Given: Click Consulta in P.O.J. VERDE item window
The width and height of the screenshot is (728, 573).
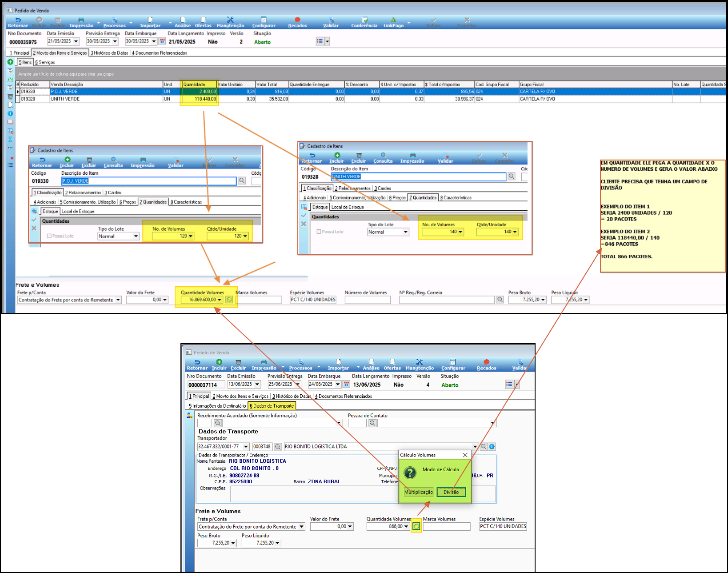Looking at the screenshot, I should [113, 162].
